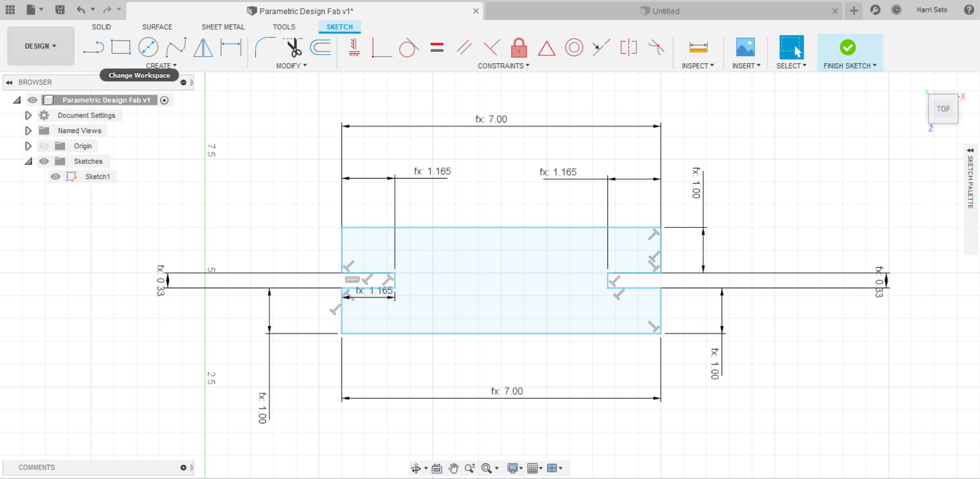980x479 pixels.
Task: Switch to the SHEET METAL tab
Action: [x=223, y=27]
